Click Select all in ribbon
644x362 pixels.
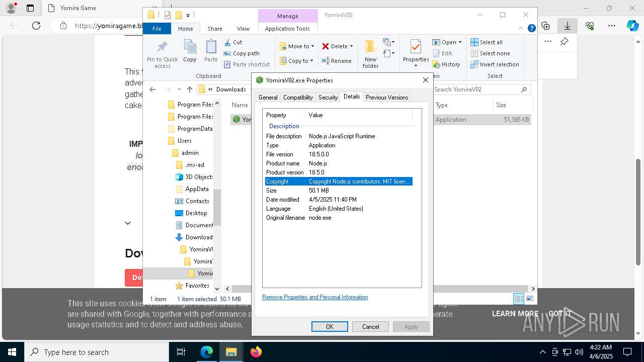point(487,42)
